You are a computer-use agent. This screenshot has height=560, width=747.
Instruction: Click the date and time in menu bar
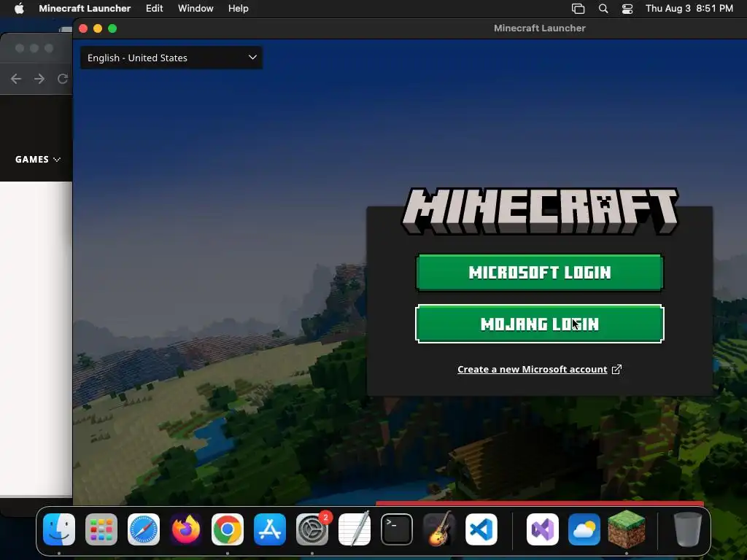689,9
